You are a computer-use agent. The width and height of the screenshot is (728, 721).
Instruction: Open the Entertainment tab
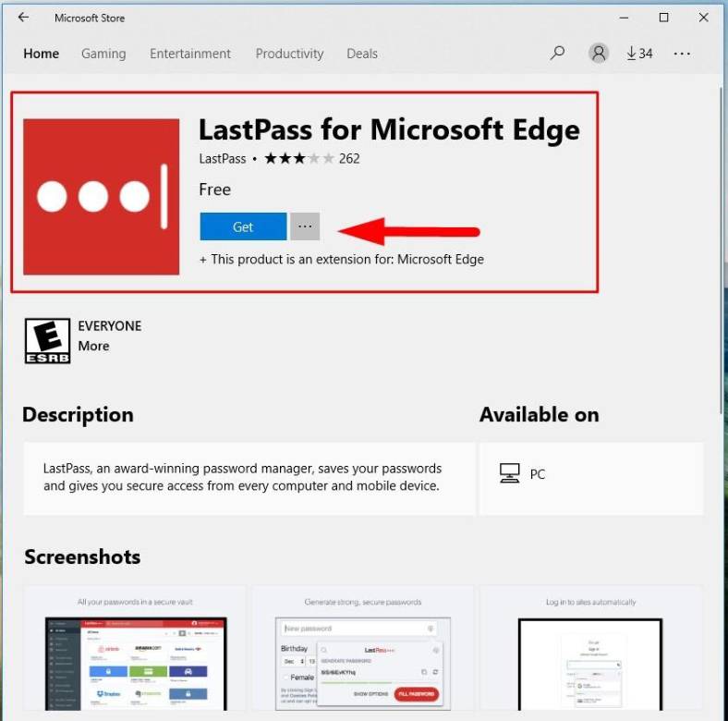(x=190, y=54)
